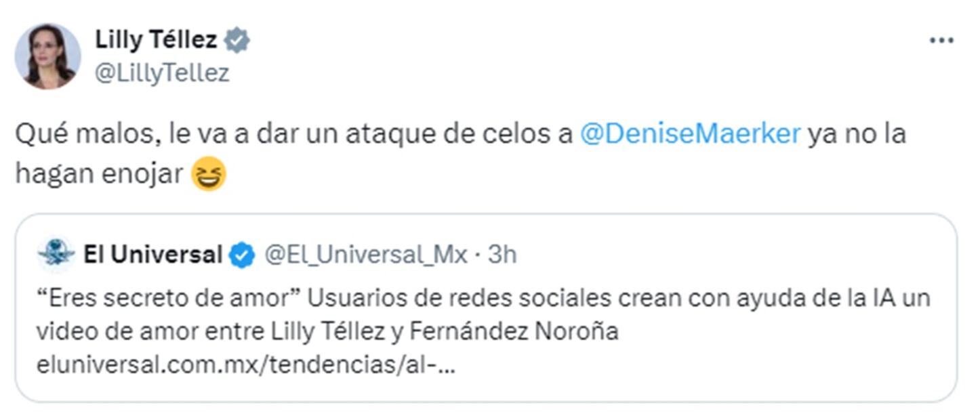The image size is (980, 420).
Task: Click the El Universal logo avatar
Action: coord(56,255)
